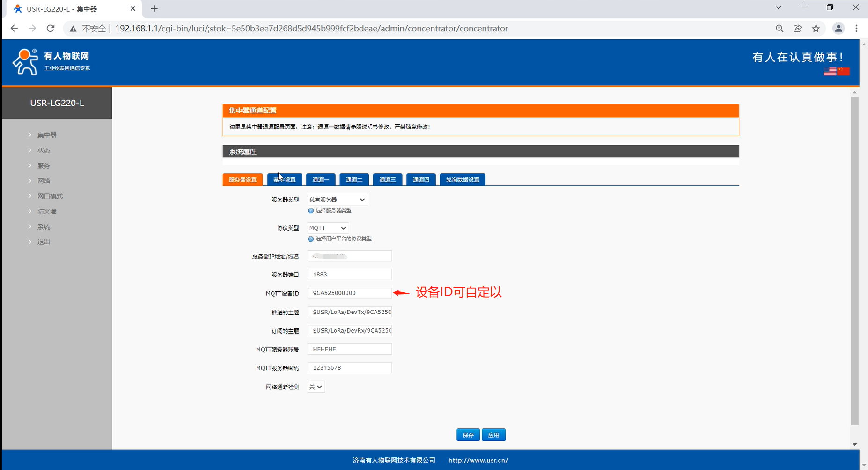
Task: Open the browser zoom magnifier icon
Action: pyautogui.click(x=780, y=29)
